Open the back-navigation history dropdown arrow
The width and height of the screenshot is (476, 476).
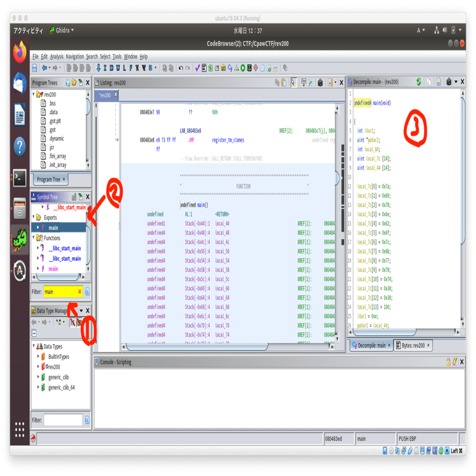pyautogui.click(x=49, y=68)
